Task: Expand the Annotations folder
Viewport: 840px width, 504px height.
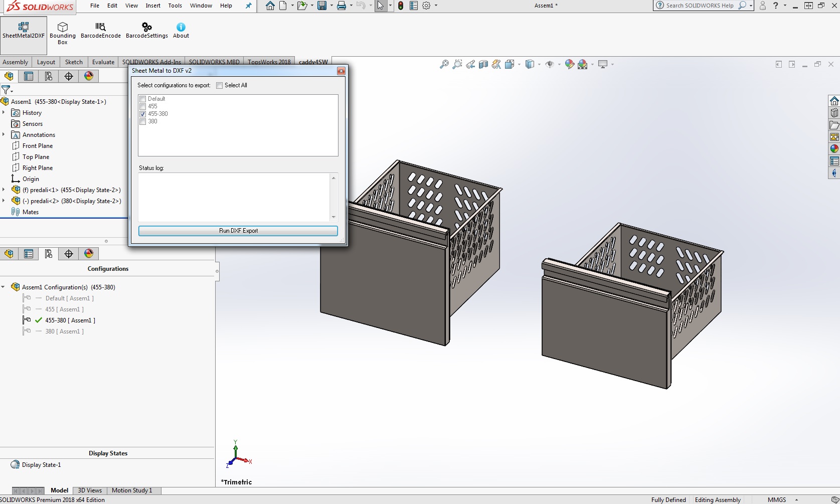Action: coord(4,135)
